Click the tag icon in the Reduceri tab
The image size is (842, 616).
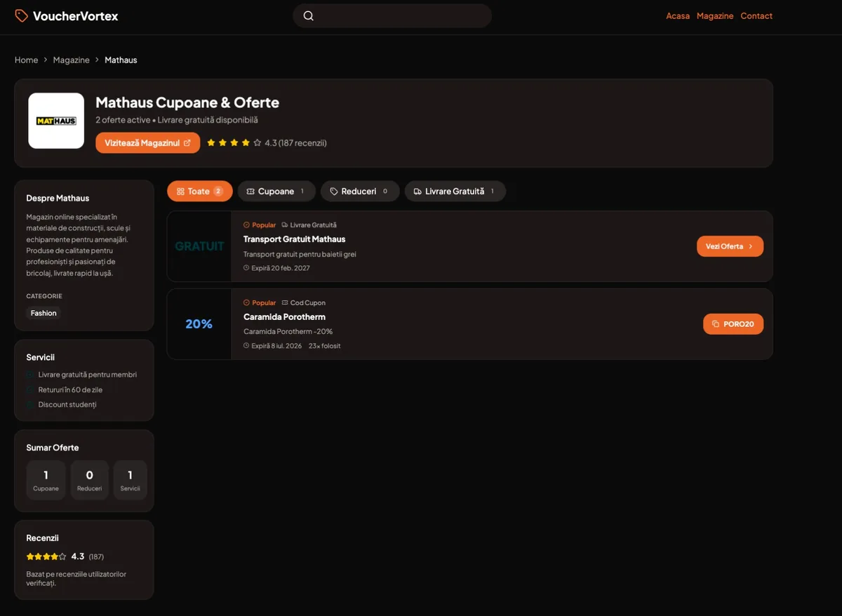334,192
